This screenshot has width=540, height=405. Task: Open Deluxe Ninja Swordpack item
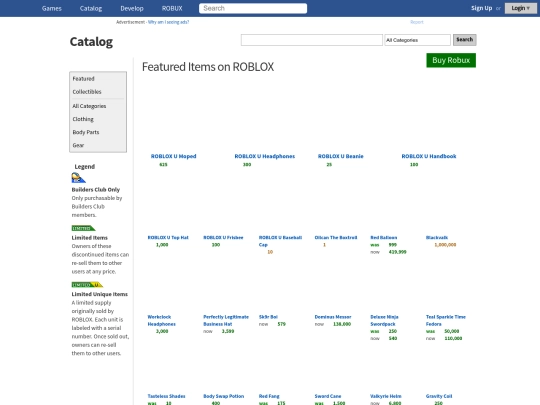[x=384, y=320]
